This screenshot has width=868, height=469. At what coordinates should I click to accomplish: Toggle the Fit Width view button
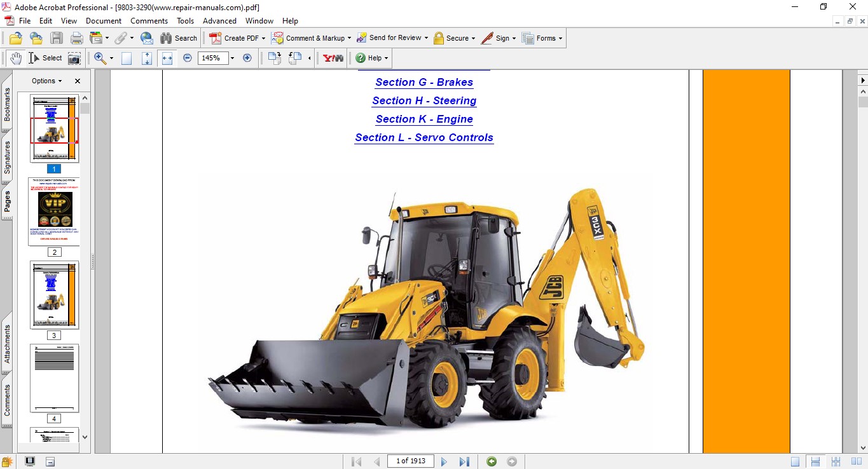tap(167, 58)
